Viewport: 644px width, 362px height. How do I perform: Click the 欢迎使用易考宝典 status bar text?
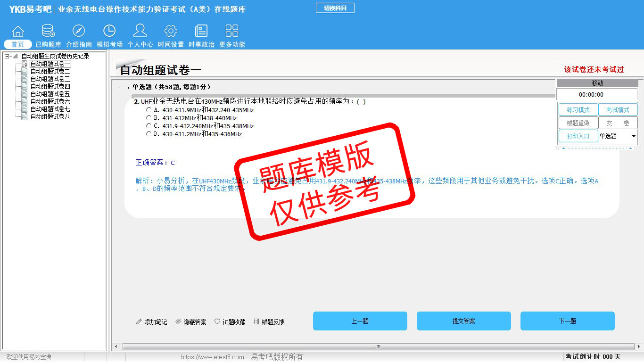pyautogui.click(x=29, y=357)
